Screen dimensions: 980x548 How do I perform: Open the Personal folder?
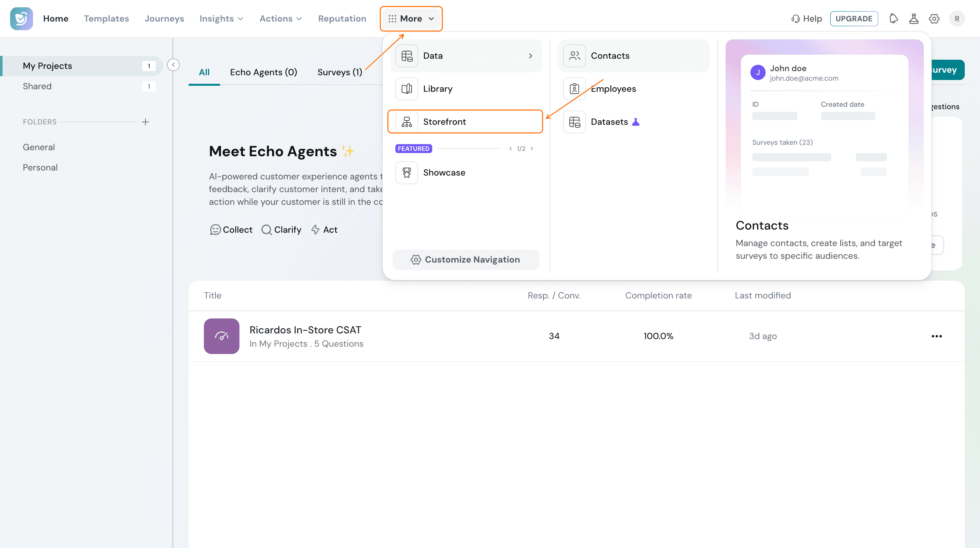coord(40,168)
